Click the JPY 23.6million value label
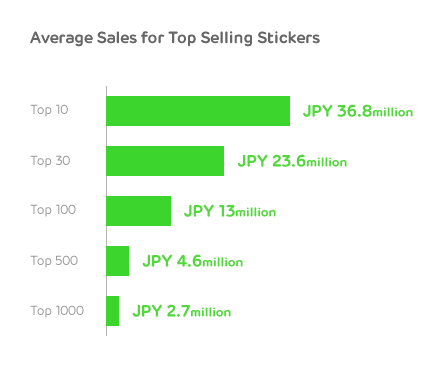 [292, 161]
